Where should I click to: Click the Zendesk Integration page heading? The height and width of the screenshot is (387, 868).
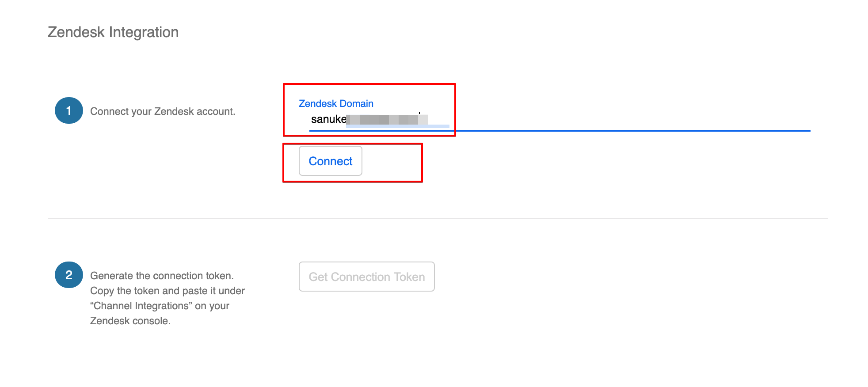113,32
